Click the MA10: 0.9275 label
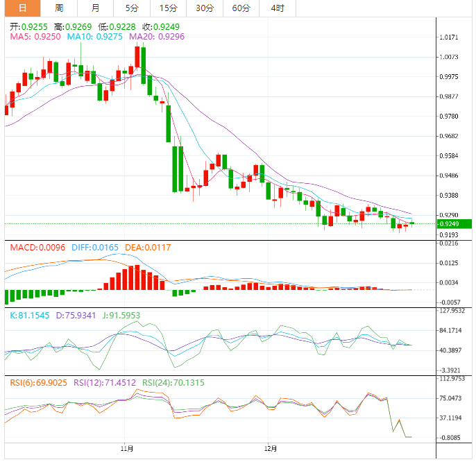Image resolution: width=476 pixels, height=462 pixels. coord(94,37)
